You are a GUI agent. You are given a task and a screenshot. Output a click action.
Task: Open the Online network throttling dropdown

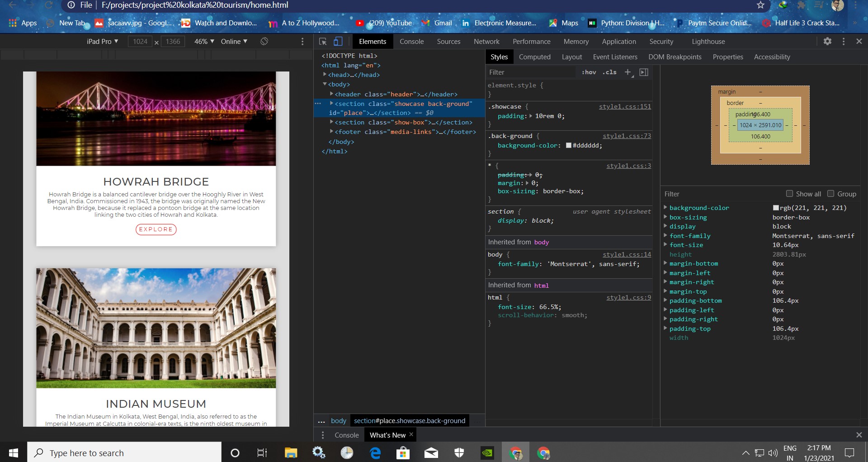233,41
